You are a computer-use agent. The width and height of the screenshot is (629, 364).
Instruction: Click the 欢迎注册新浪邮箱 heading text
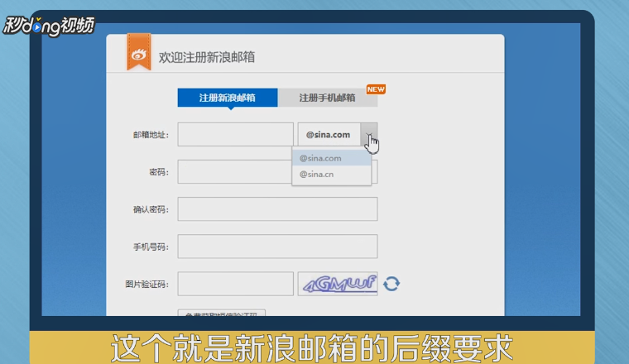point(207,57)
